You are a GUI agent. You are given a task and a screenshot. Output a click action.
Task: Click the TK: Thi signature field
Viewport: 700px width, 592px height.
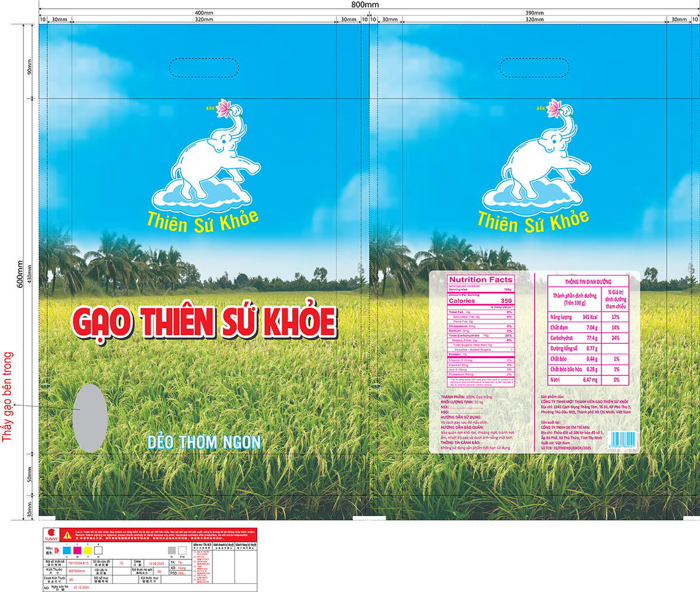tap(176, 562)
